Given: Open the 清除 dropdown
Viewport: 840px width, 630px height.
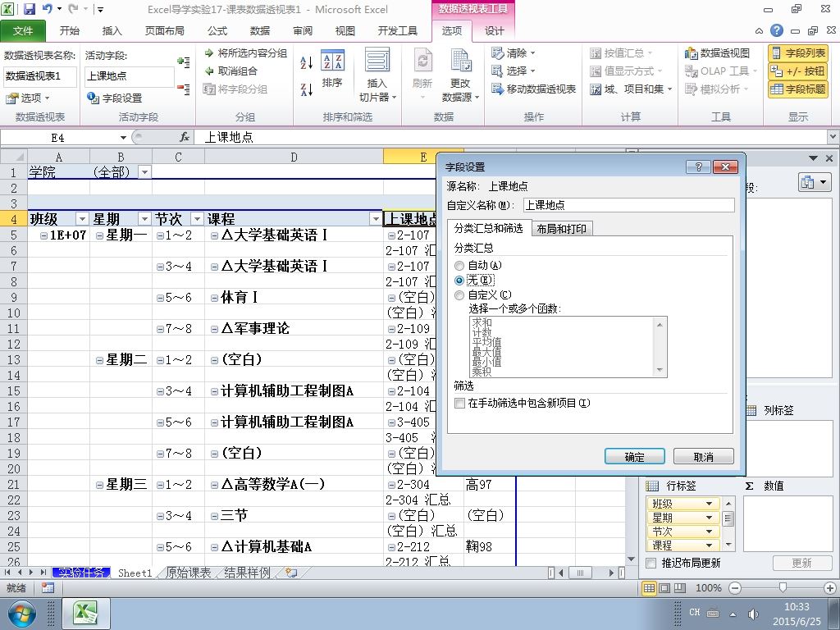Looking at the screenshot, I should click(514, 53).
